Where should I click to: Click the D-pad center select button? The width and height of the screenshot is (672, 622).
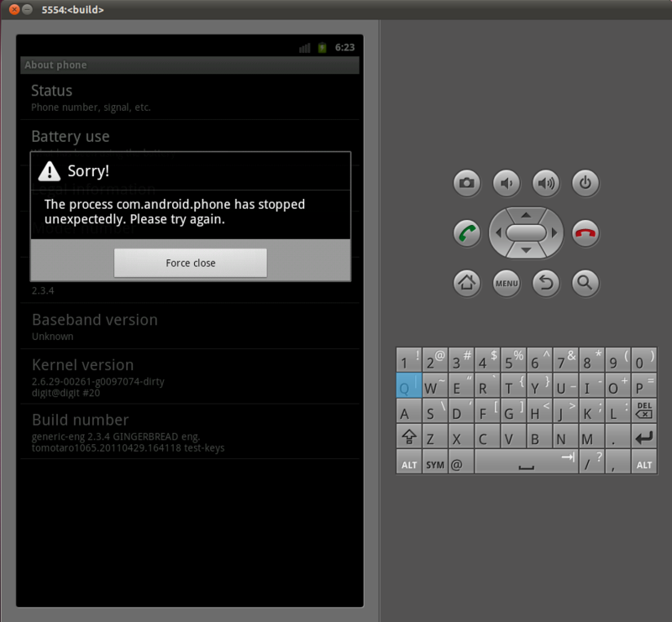tap(526, 233)
